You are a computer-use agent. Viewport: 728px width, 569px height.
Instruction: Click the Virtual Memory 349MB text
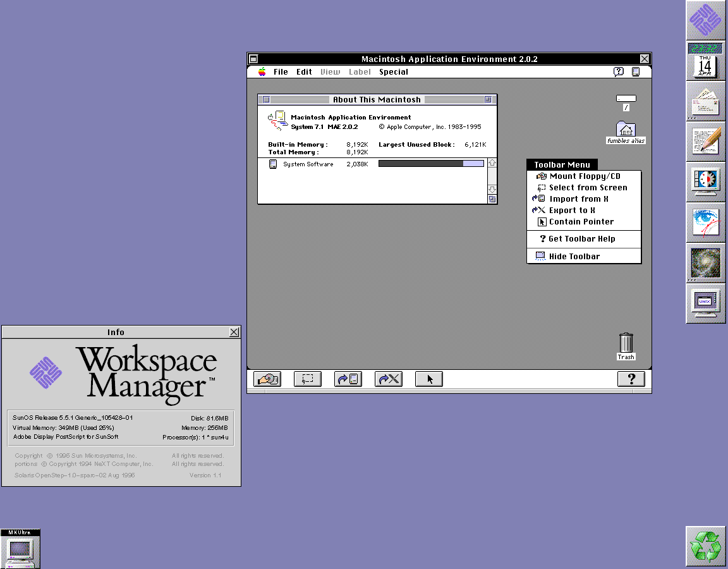[63, 428]
